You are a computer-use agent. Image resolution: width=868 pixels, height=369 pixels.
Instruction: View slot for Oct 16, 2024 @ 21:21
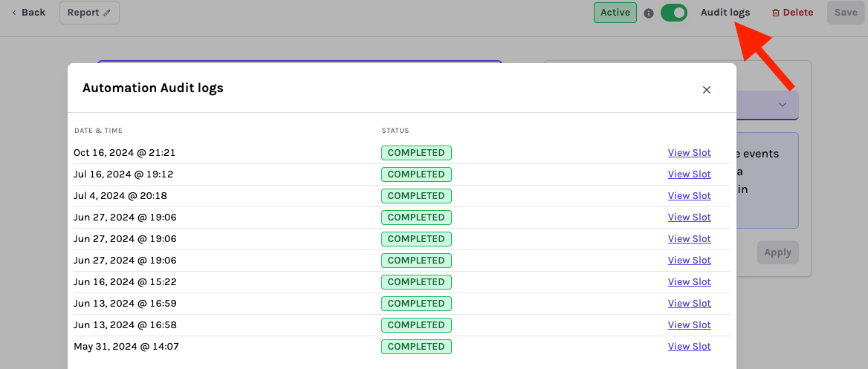(689, 153)
